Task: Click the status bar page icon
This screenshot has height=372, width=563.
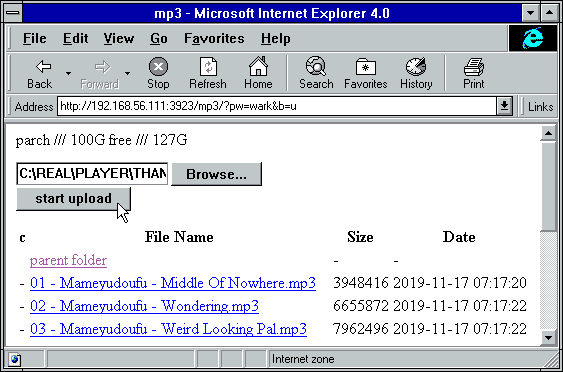Action: pos(15,359)
